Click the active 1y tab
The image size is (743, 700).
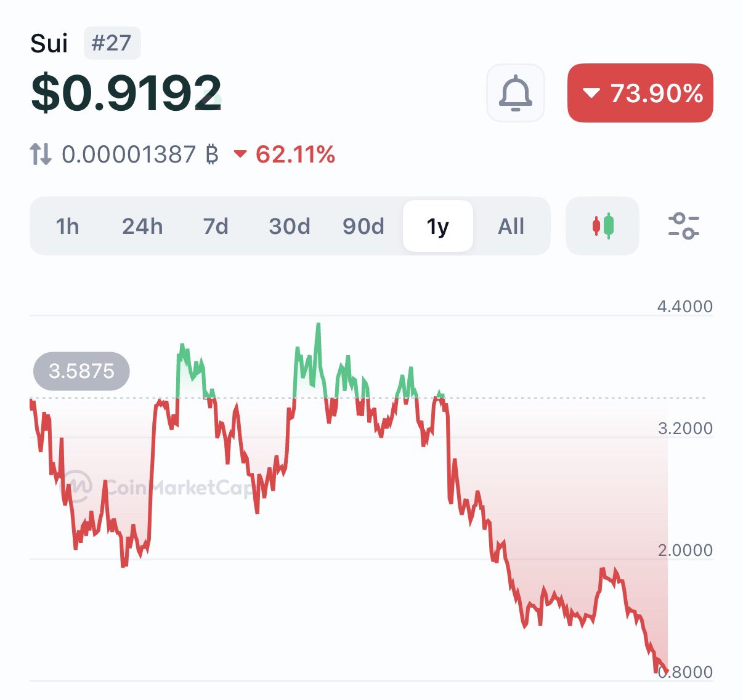438,227
